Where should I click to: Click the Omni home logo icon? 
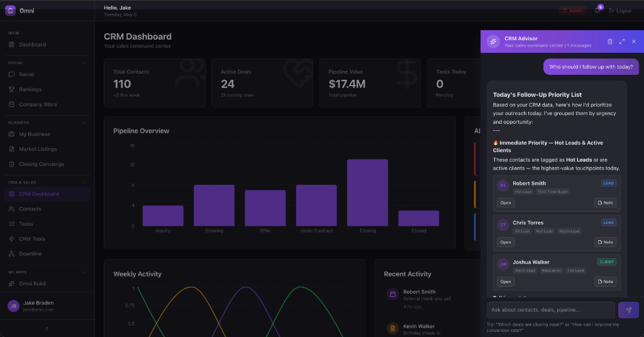[10, 11]
